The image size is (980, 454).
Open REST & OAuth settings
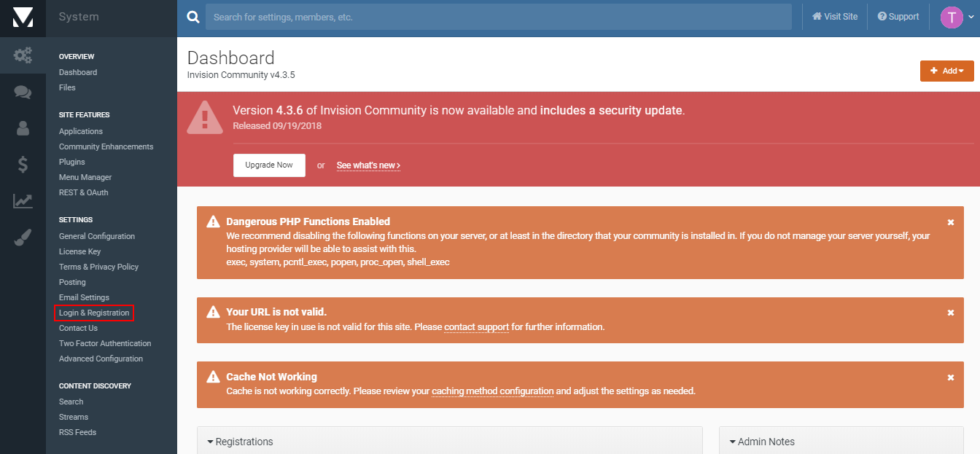point(84,192)
